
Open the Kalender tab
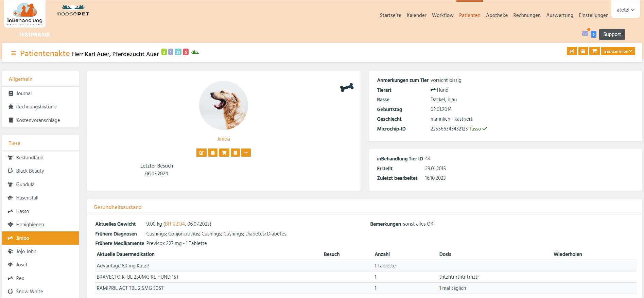click(417, 15)
